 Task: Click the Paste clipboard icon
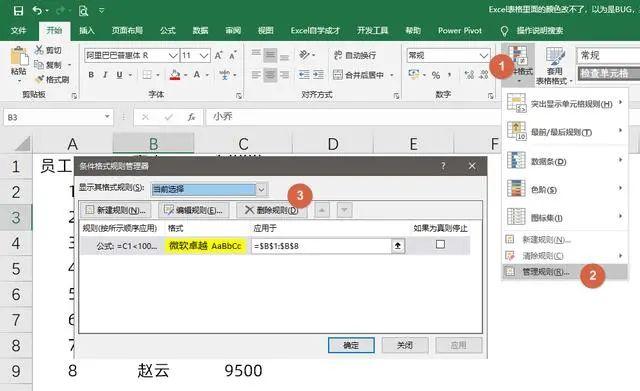coord(19,57)
